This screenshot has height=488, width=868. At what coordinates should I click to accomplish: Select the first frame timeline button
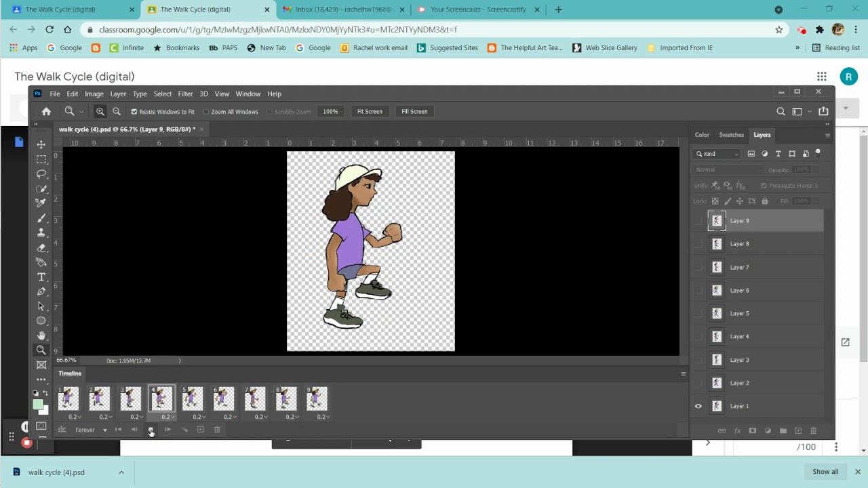pos(118,430)
